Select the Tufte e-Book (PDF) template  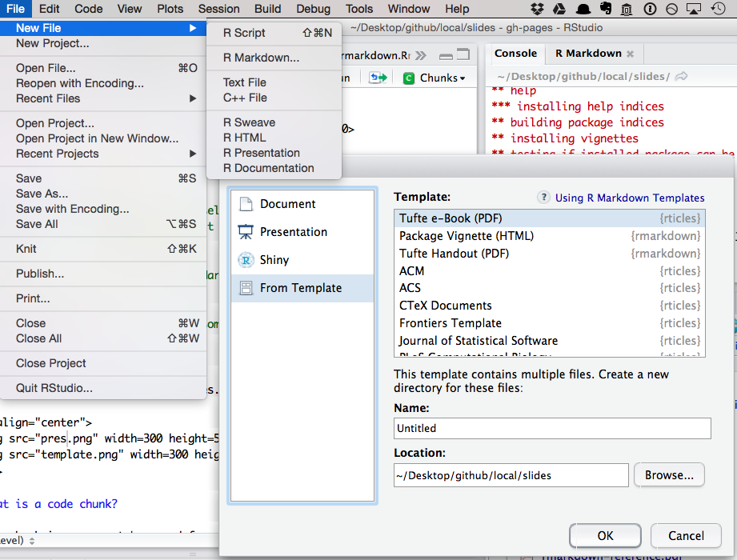(550, 218)
